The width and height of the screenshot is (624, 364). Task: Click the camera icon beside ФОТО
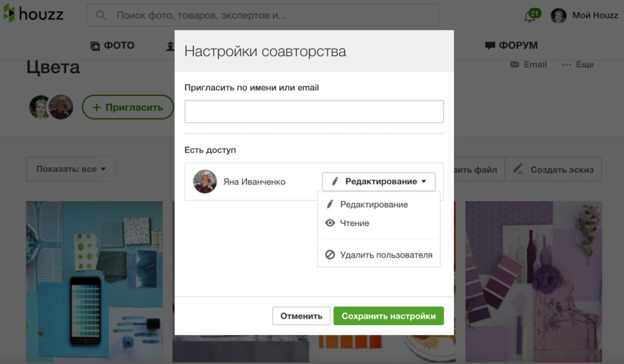[96, 45]
